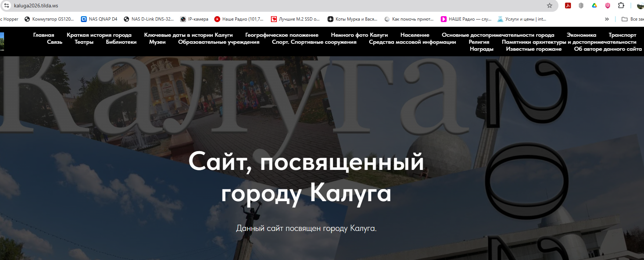Open the Как помочь приют bookmark

pos(409,19)
